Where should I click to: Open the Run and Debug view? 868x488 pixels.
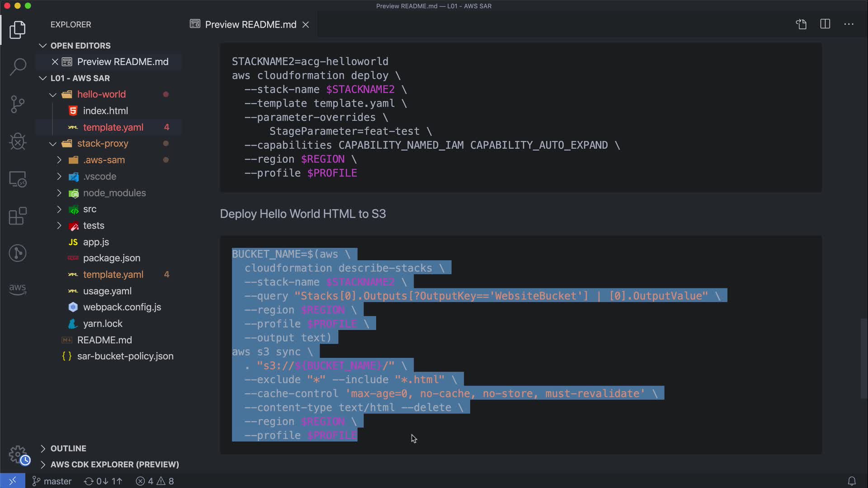[x=18, y=141]
